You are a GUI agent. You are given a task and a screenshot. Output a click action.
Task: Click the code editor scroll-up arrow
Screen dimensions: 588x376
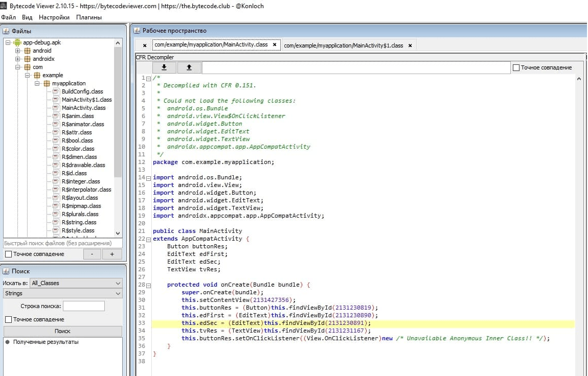tap(579, 79)
